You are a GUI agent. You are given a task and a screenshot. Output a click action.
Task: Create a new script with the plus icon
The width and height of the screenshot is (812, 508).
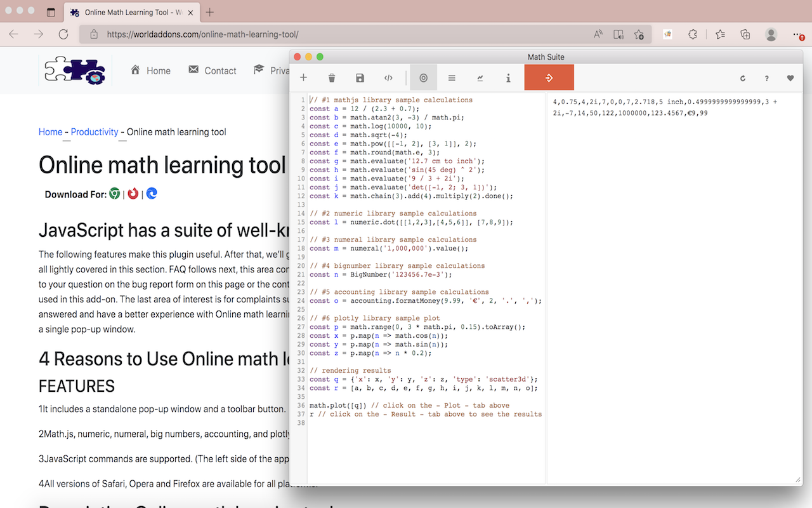point(303,77)
